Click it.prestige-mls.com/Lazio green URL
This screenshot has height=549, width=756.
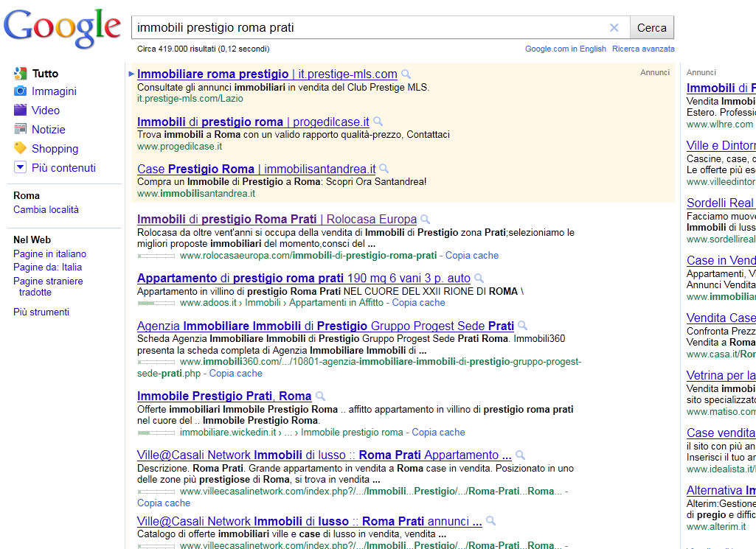point(190,99)
